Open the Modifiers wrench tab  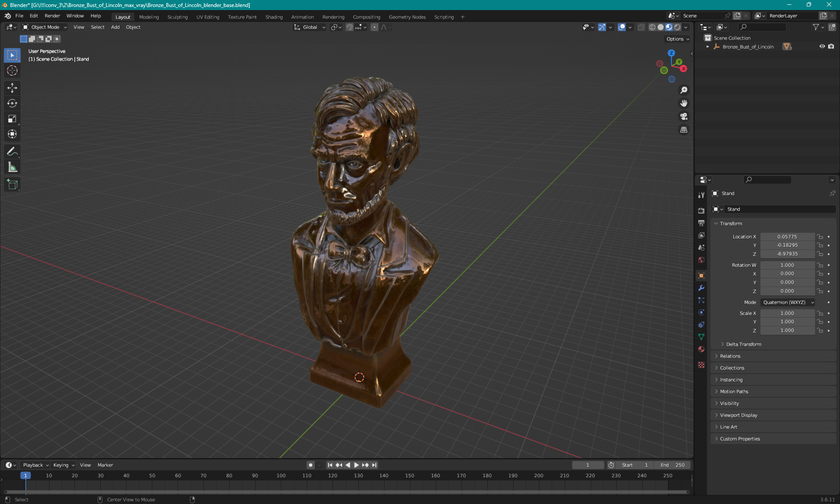point(701,288)
